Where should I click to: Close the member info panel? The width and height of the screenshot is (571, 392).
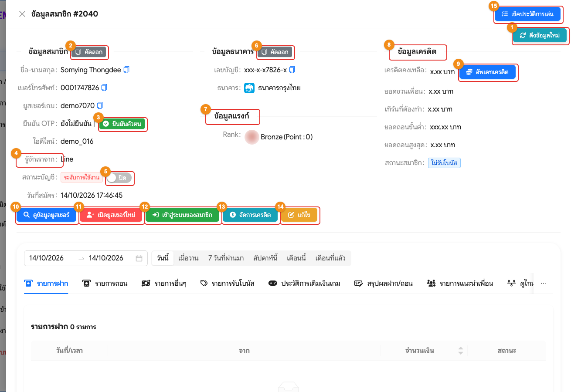coord(22,14)
